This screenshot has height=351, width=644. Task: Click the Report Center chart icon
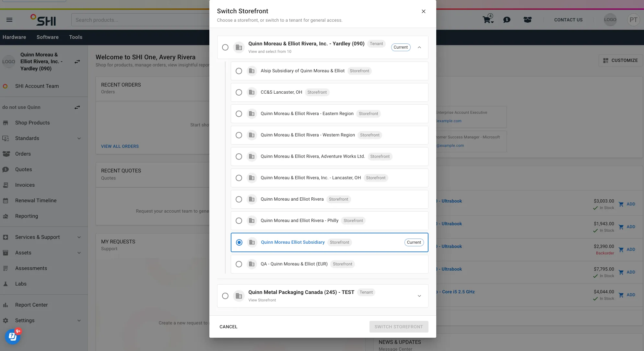coord(6,305)
